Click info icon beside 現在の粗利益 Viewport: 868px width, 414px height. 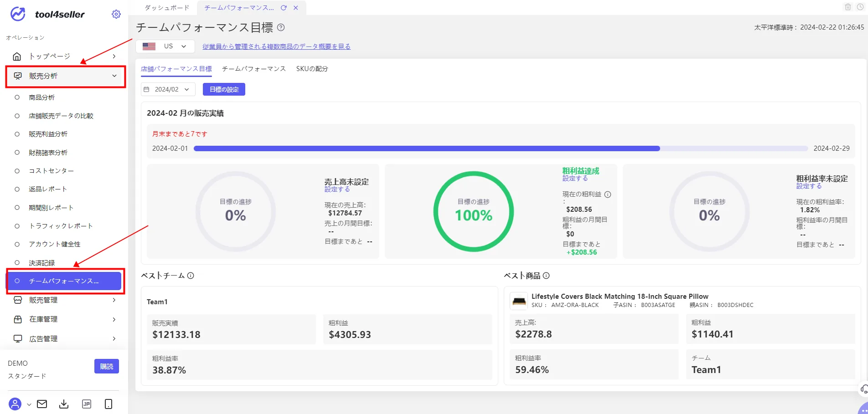608,194
